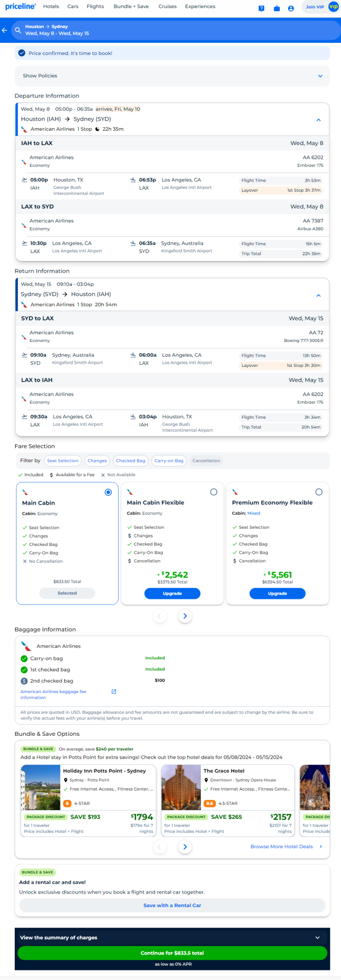
Task: Open American Airlines baggage fee information link
Action: (x=53, y=695)
